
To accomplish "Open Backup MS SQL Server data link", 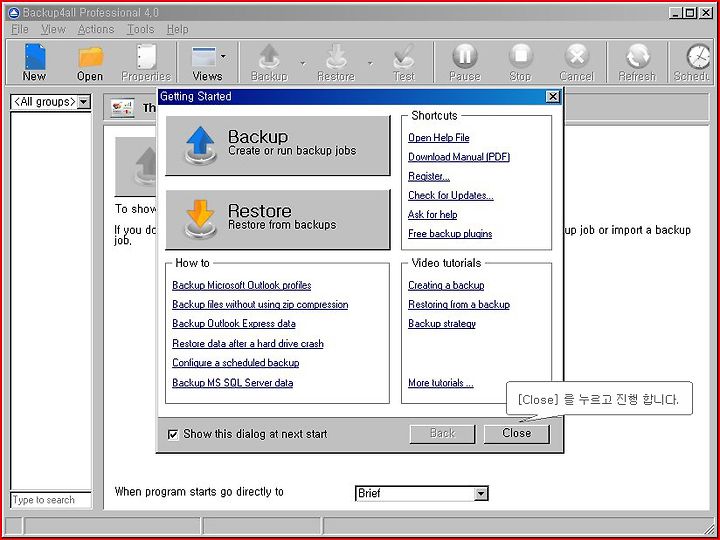I will coord(232,383).
